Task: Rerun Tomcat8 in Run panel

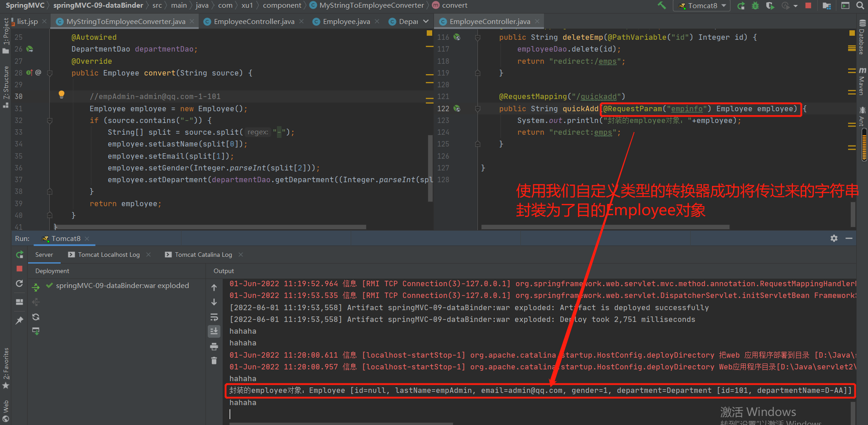Action: 19,255
